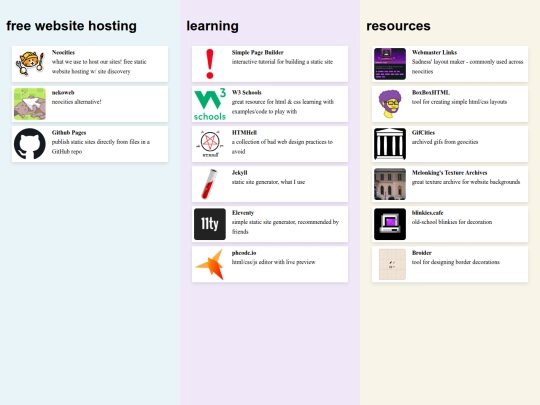This screenshot has width=540, height=405.
Task: Open the Jekyll title link
Action: 239,173
